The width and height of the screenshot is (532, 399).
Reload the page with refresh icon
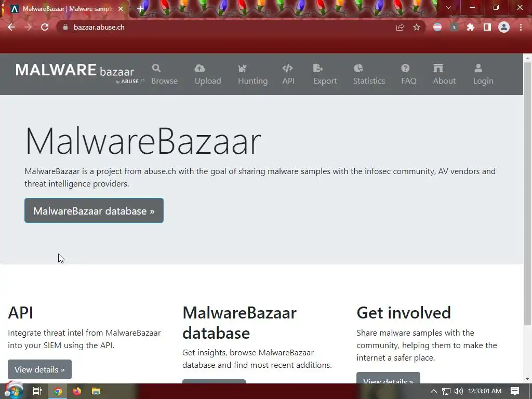click(45, 27)
